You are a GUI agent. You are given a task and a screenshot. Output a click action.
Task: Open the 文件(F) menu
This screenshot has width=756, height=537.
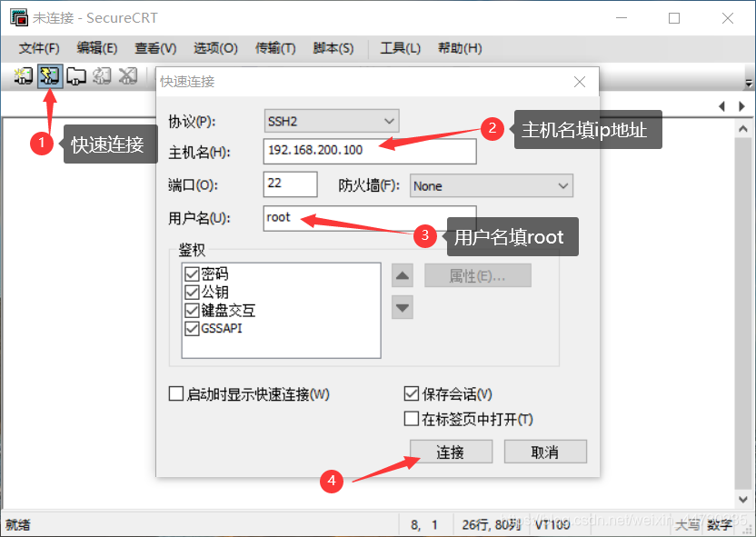(39, 48)
